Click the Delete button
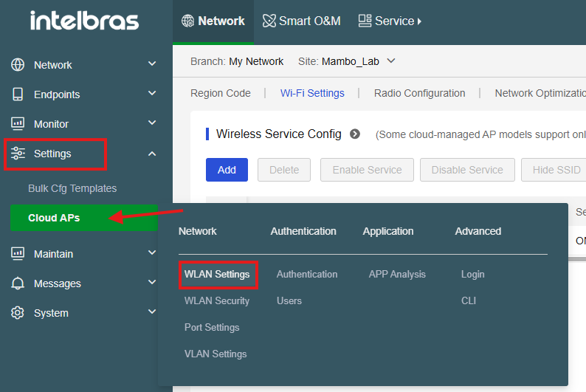This screenshot has width=586, height=392. point(284,170)
